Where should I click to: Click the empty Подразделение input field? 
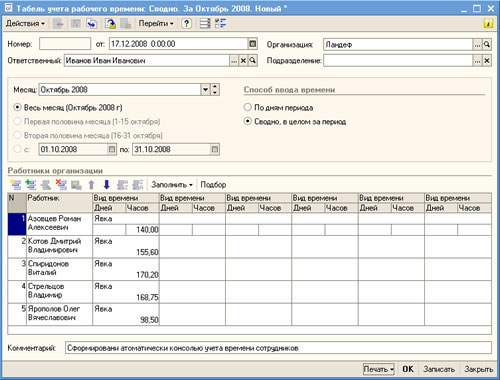coord(398,61)
